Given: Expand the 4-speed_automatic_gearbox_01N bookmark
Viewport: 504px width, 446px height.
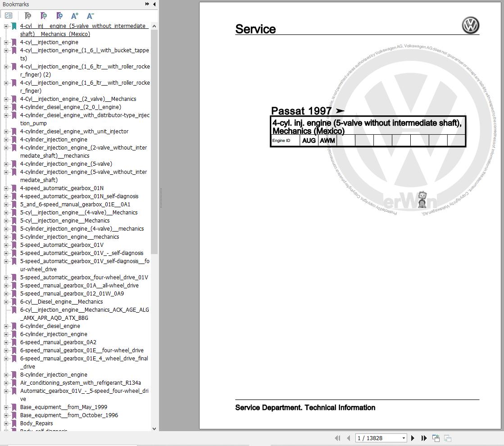Looking at the screenshot, I should [x=6, y=188].
